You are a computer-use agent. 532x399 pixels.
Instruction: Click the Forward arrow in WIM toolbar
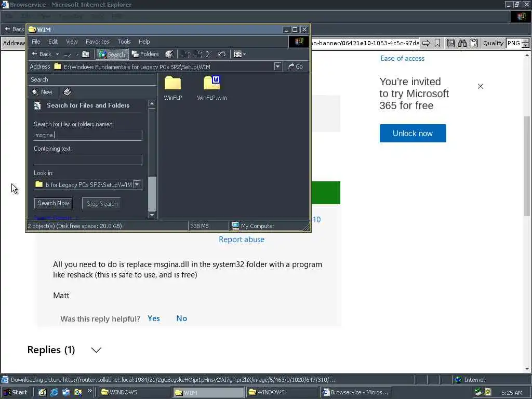[68, 54]
